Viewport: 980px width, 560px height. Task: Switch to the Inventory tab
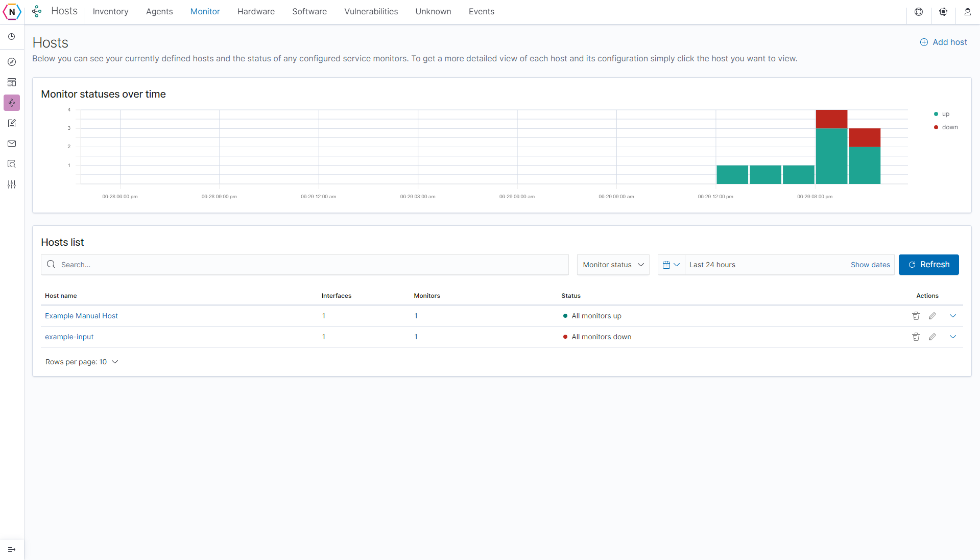tap(110, 12)
